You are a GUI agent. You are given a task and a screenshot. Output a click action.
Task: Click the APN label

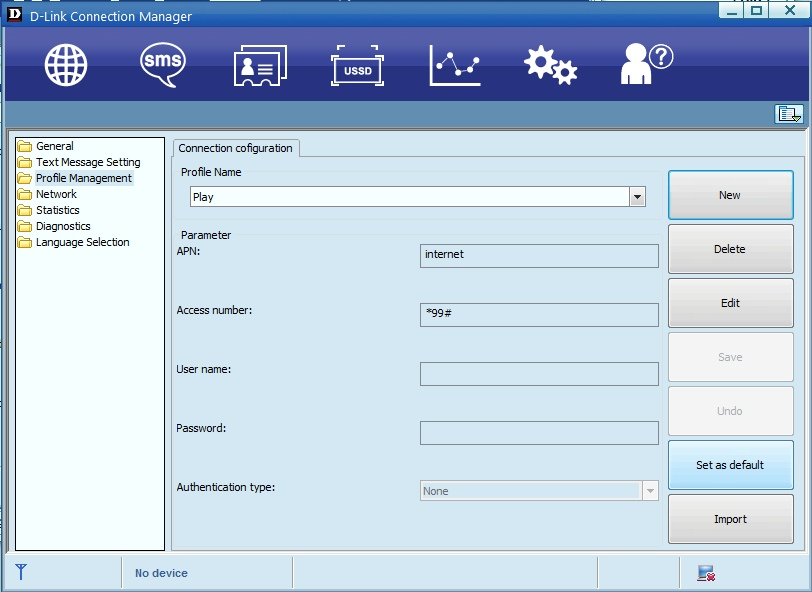click(x=188, y=251)
